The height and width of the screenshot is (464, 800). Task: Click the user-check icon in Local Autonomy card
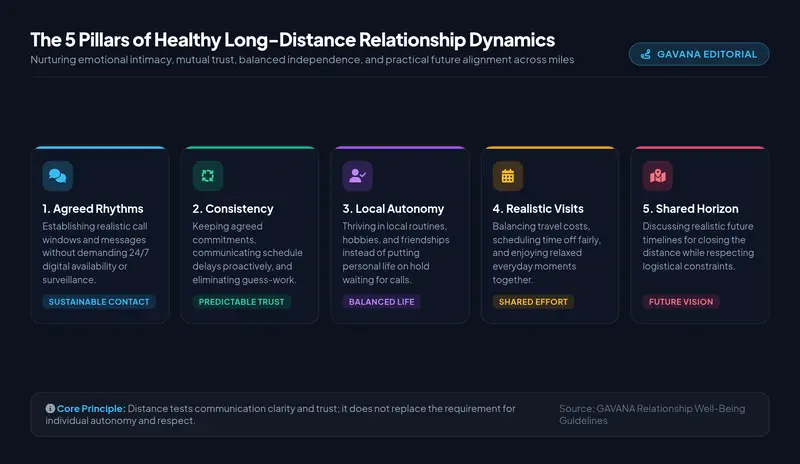(x=357, y=176)
